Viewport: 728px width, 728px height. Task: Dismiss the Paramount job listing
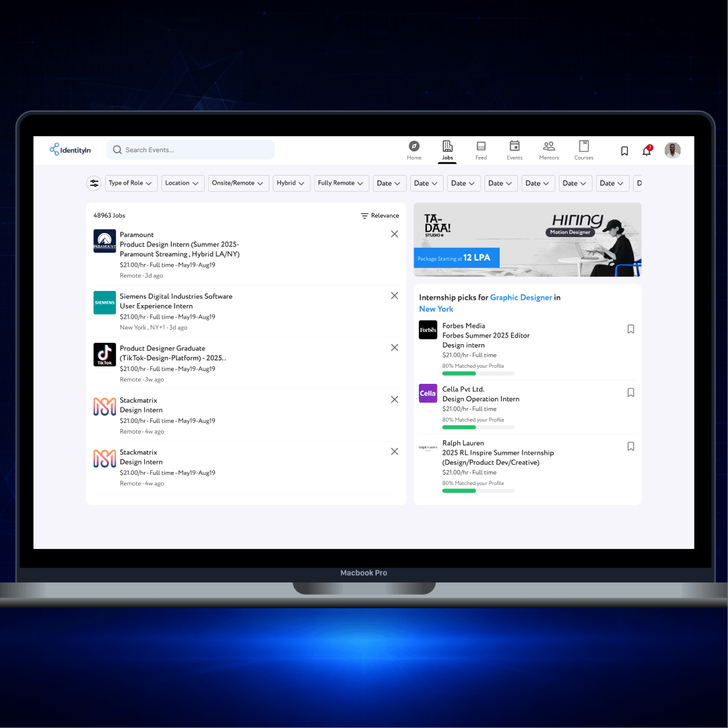(395, 234)
